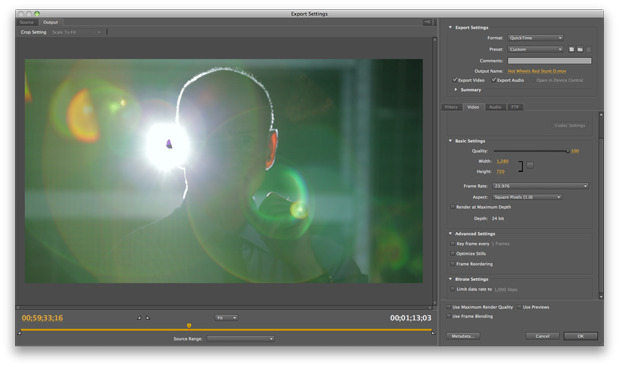619x367 pixels.
Task: Open the FTP tab
Action: 515,107
